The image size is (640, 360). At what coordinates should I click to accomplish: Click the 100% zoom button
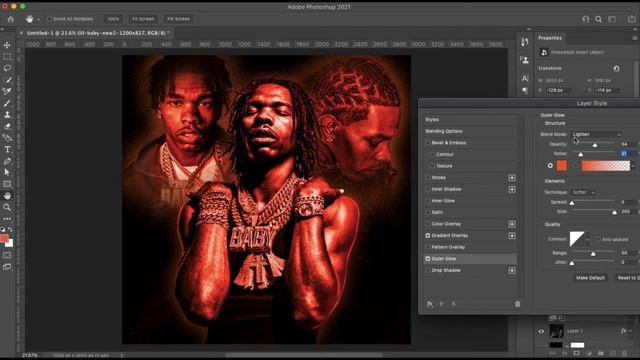pos(113,19)
